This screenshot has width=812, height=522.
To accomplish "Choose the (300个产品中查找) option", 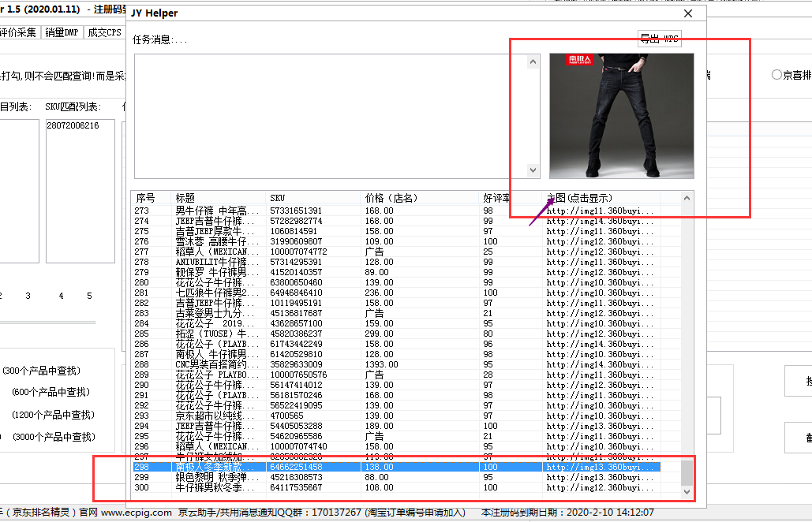I will (x=41, y=371).
